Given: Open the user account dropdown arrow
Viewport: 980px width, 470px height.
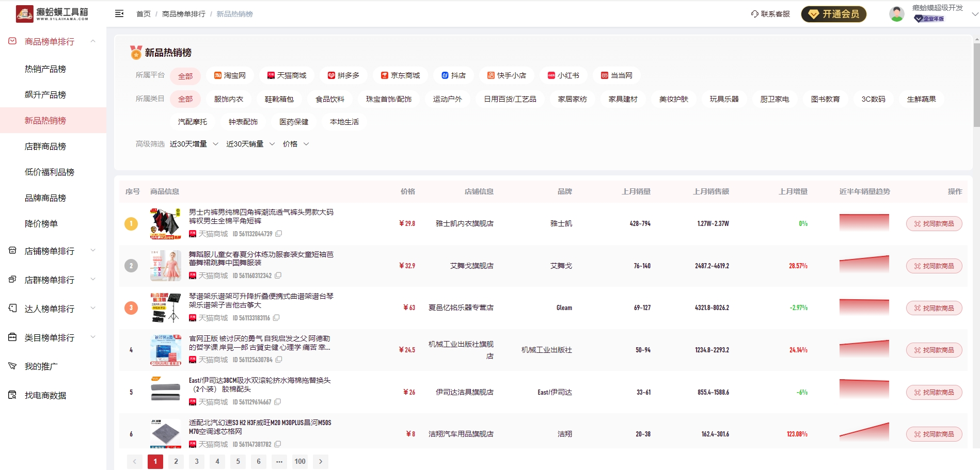Looking at the screenshot, I should 975,14.
